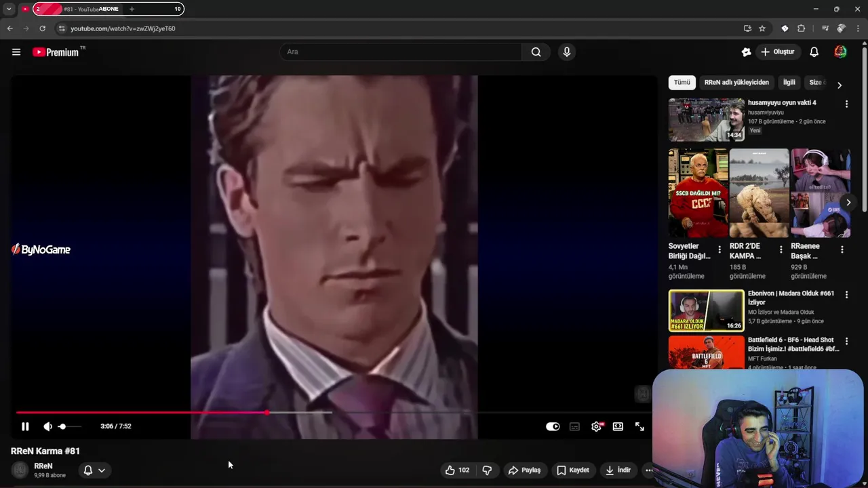This screenshot has width=868, height=488.
Task: Open Ebonivon | Madara Olduk #661 İzliyor title
Action: 791,298
